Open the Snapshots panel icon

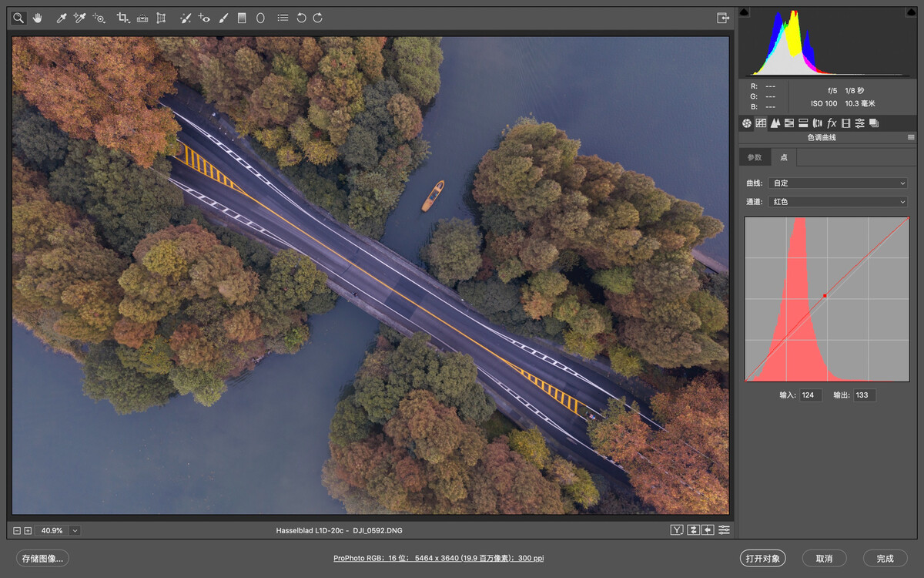coord(874,123)
